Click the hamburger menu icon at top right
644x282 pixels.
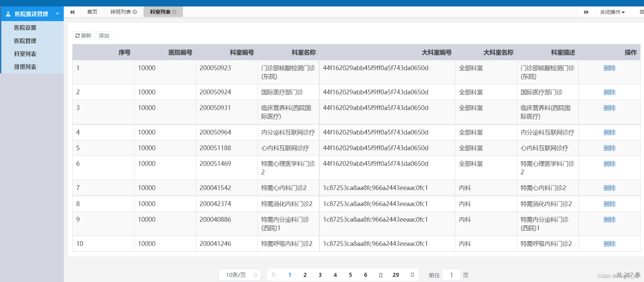(641, 12)
